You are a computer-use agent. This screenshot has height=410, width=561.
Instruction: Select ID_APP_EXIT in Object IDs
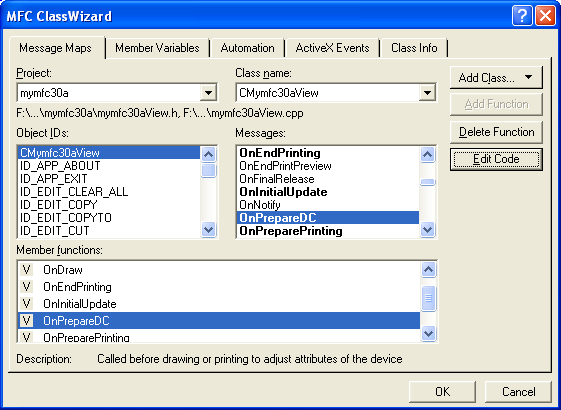click(x=109, y=179)
